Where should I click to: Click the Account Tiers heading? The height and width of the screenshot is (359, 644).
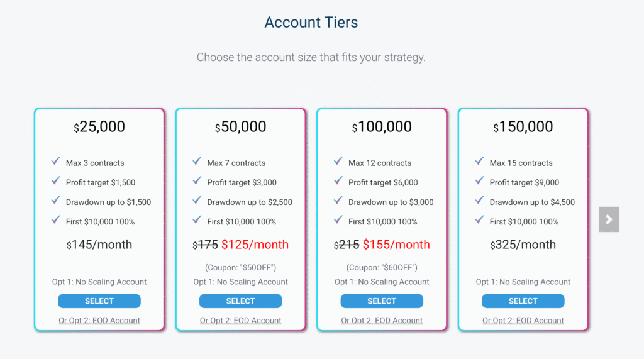tap(311, 22)
